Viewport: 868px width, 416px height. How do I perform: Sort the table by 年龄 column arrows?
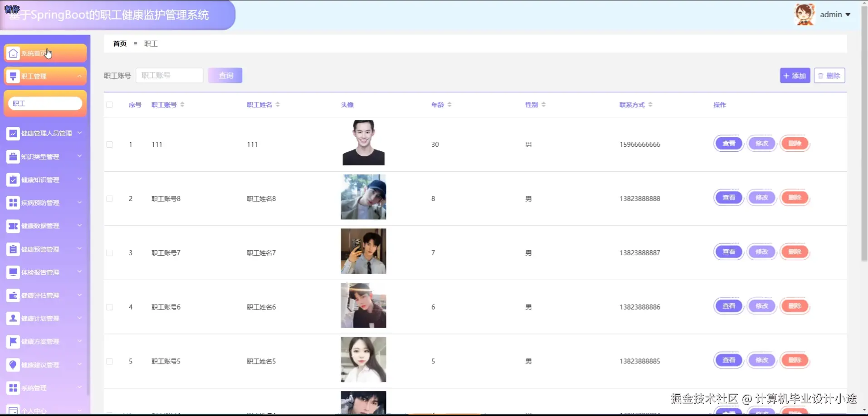449,105
